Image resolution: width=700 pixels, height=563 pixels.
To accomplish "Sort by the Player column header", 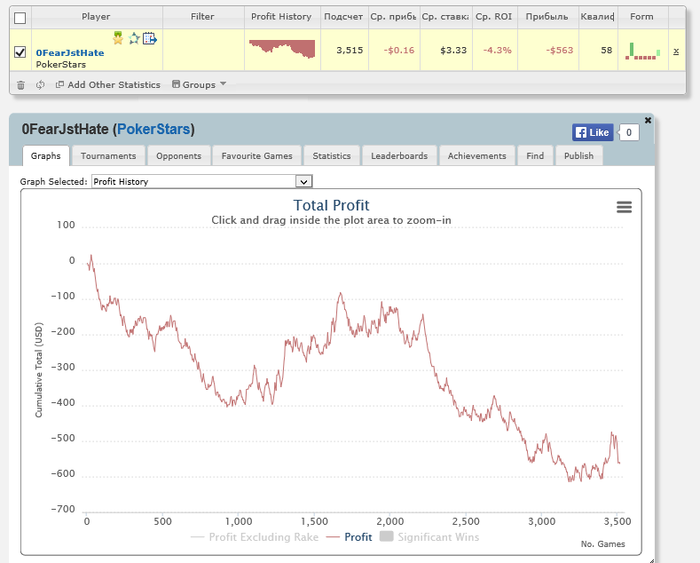I will point(96,17).
